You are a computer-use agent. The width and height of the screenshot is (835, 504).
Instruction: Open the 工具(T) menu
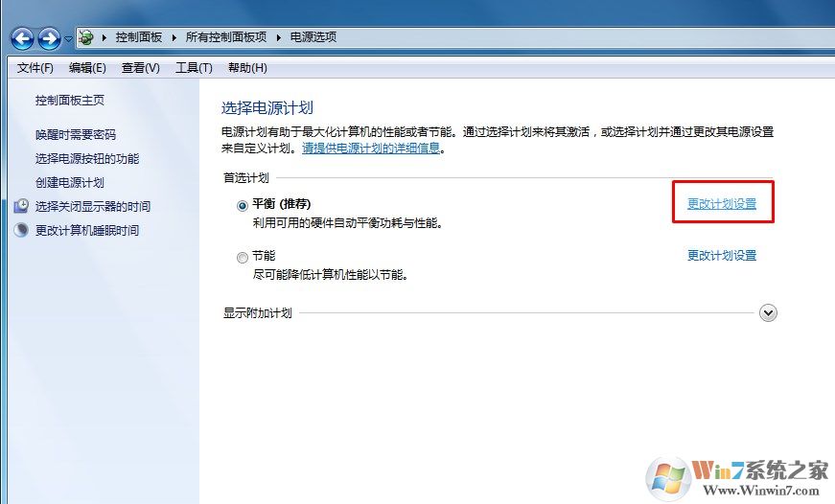[194, 68]
